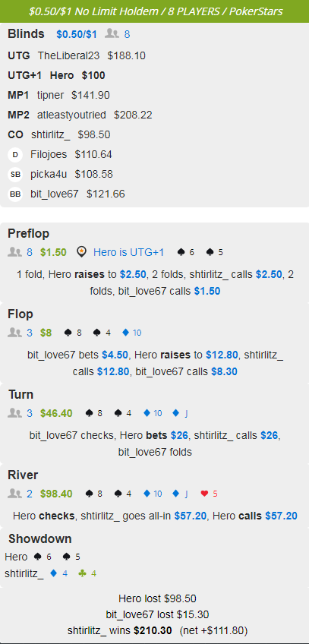Click the Showdown section heading
The width and height of the screenshot is (309, 644).
tap(39, 539)
